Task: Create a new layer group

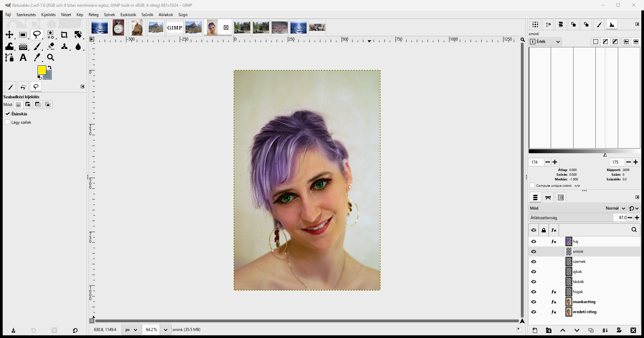Action: 549,330
